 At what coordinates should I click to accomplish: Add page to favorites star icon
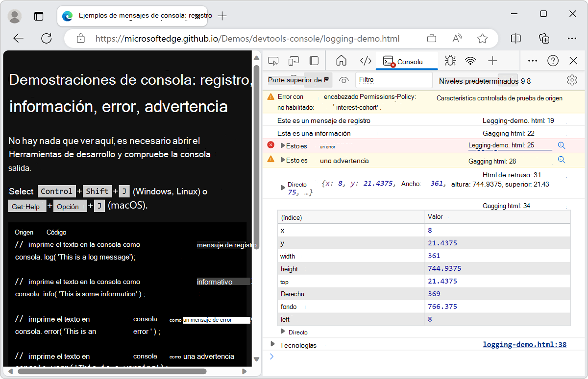point(483,38)
